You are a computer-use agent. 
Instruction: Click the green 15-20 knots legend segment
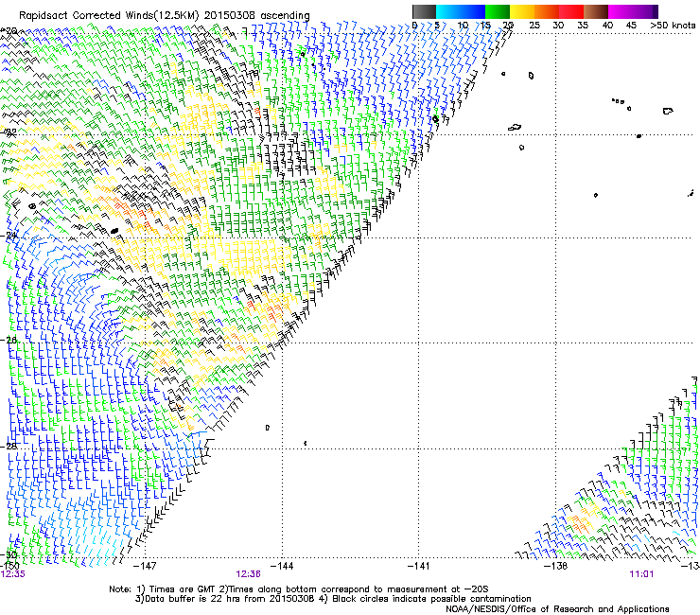(498, 11)
